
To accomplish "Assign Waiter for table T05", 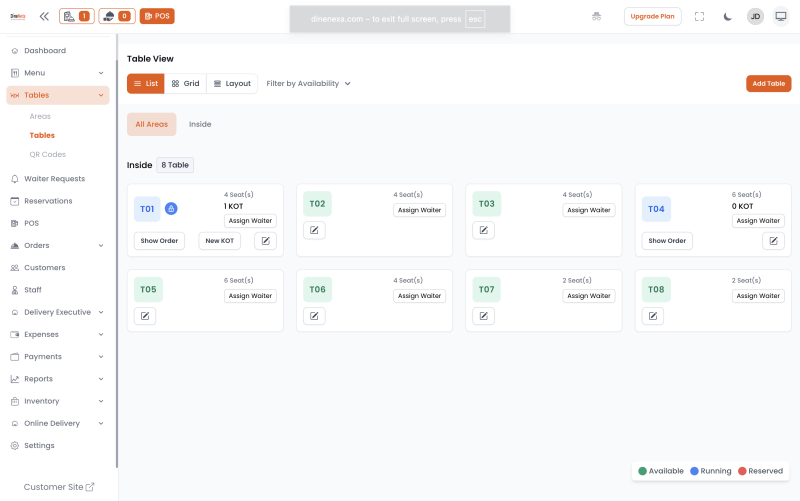I will (x=250, y=296).
